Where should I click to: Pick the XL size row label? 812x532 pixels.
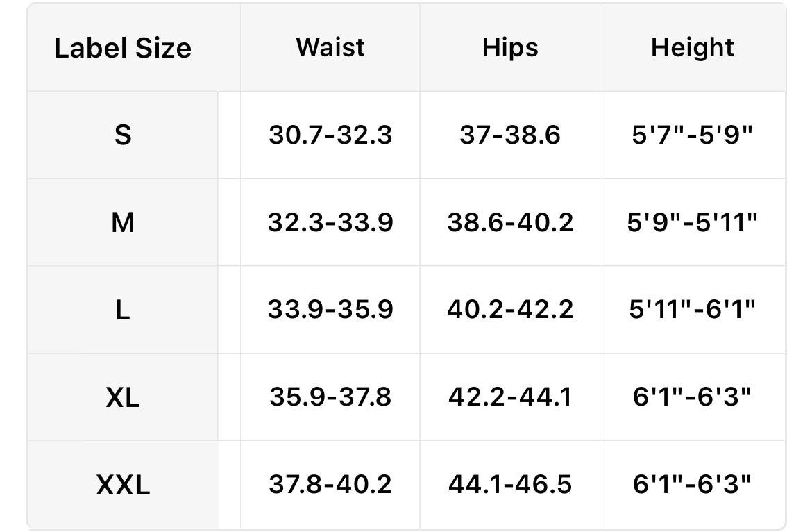[x=123, y=397]
